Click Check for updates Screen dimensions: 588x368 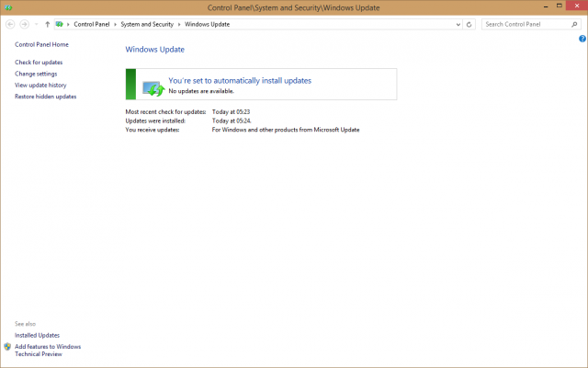coord(39,63)
